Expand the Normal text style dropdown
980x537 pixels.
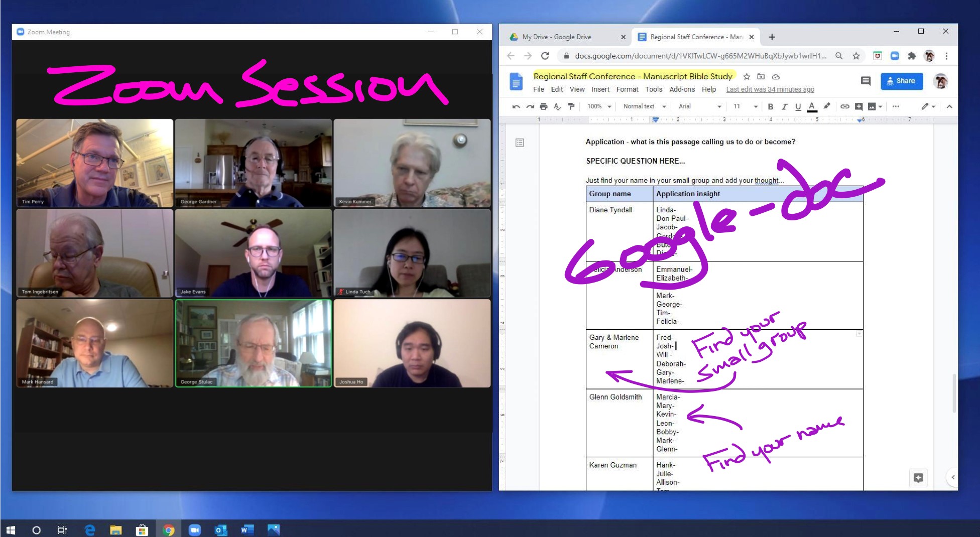coord(644,106)
